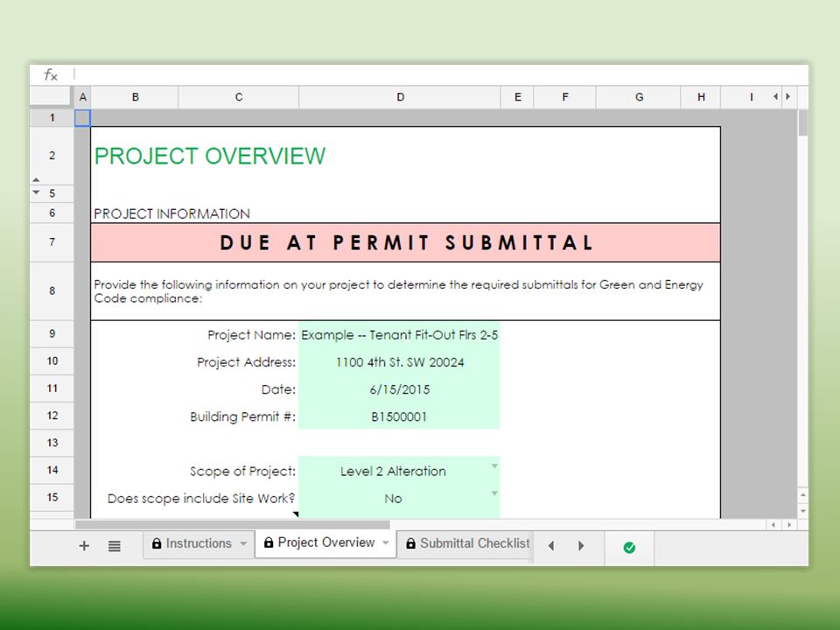
Task: Select column A header
Action: (82, 97)
